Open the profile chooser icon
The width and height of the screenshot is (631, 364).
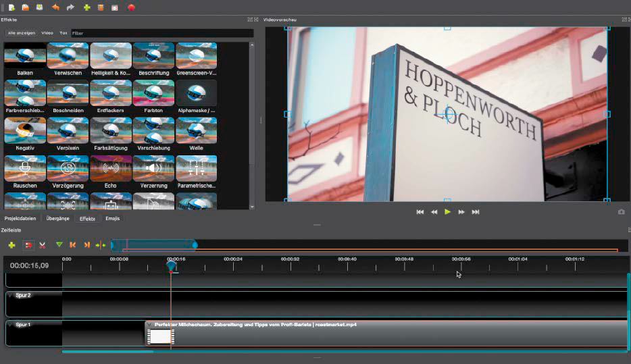click(101, 7)
